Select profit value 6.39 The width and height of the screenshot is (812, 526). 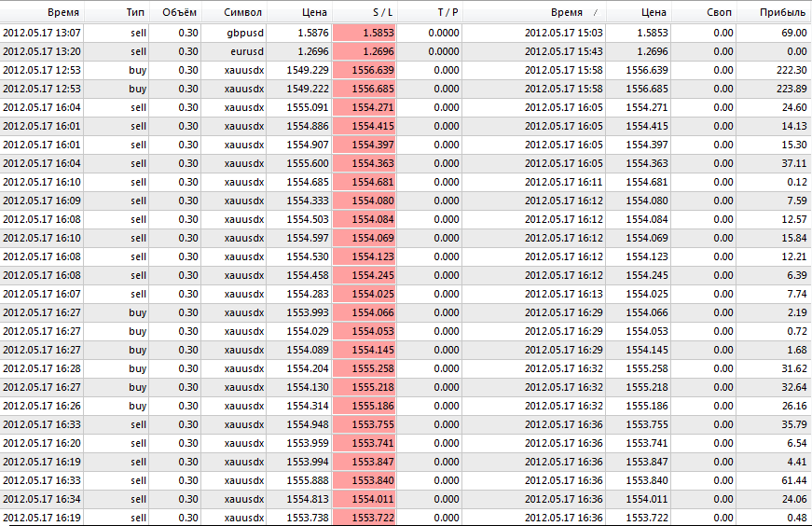tap(796, 276)
